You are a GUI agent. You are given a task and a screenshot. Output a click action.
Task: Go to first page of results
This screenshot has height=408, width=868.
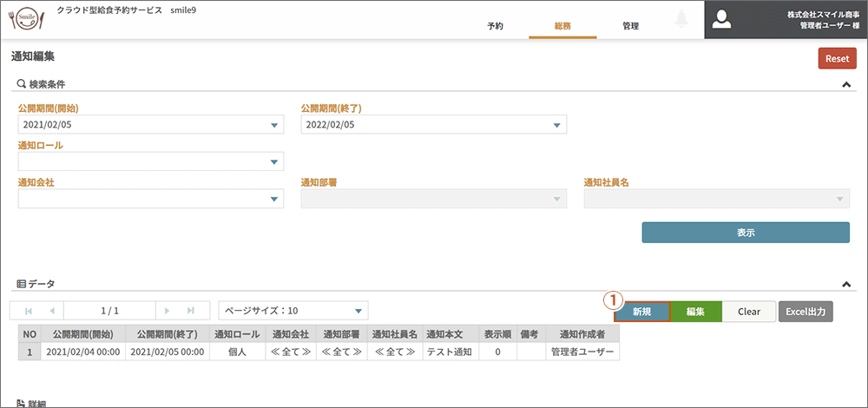pyautogui.click(x=28, y=311)
